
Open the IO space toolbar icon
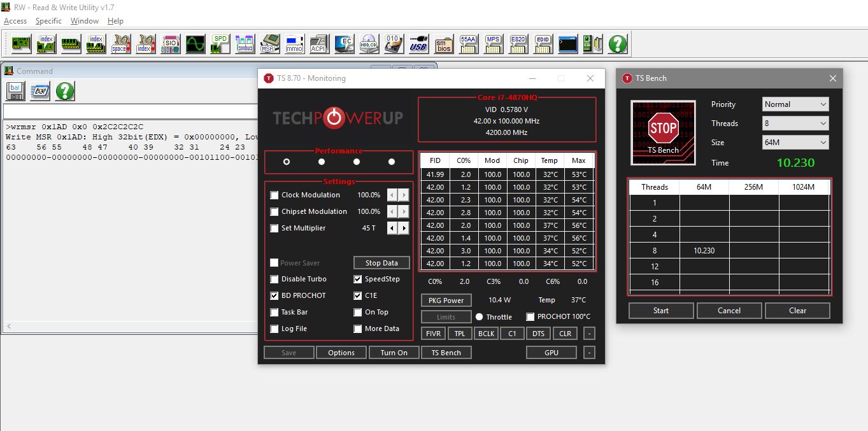coord(120,44)
